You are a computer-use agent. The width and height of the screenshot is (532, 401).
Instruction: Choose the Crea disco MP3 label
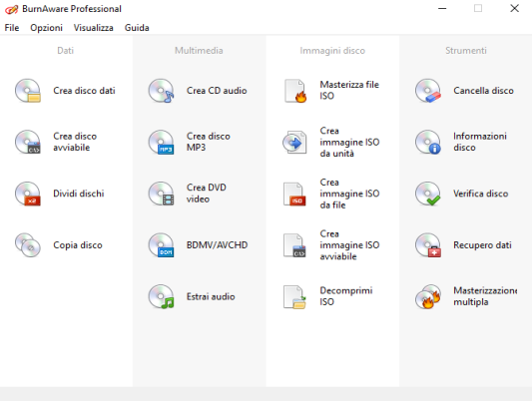(209, 142)
